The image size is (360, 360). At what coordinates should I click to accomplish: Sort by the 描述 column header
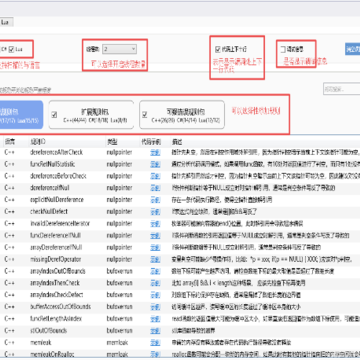tap(177, 142)
